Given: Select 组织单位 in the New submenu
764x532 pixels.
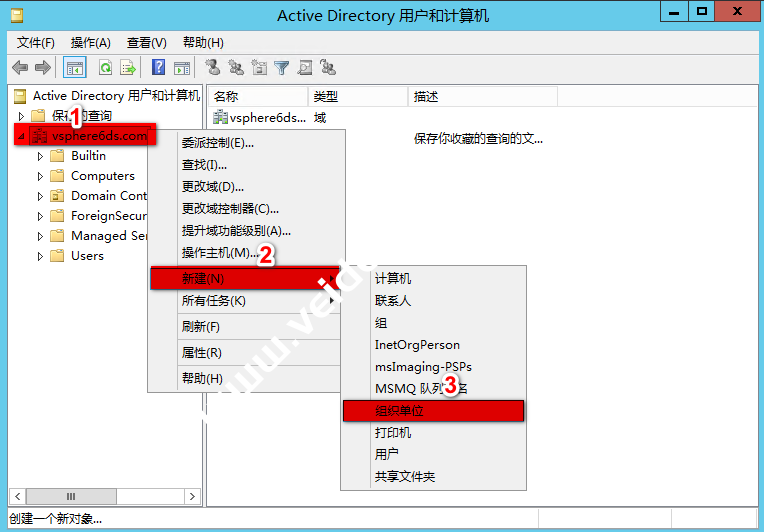Looking at the screenshot, I should [434, 411].
